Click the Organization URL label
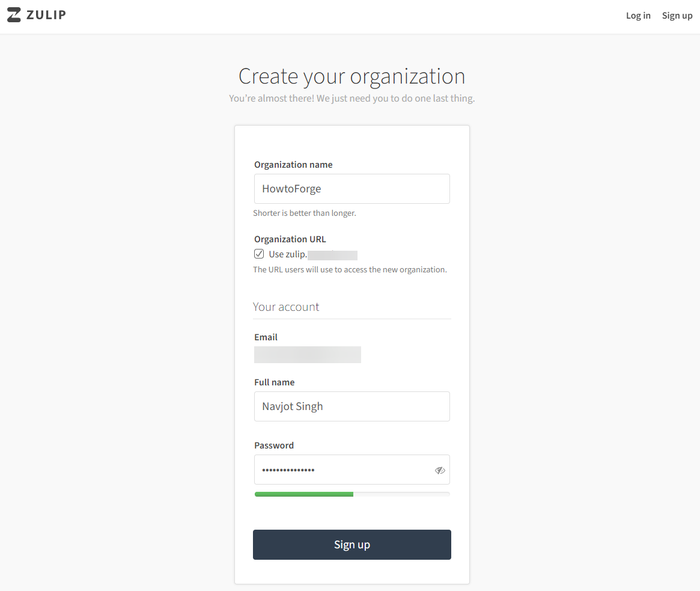Screen dimensions: 700x591 tap(290, 239)
